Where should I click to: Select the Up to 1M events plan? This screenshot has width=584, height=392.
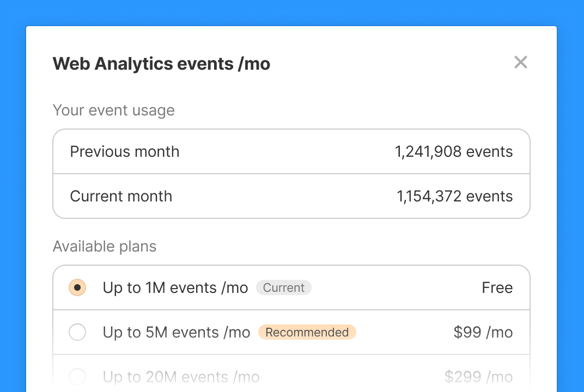tap(77, 287)
